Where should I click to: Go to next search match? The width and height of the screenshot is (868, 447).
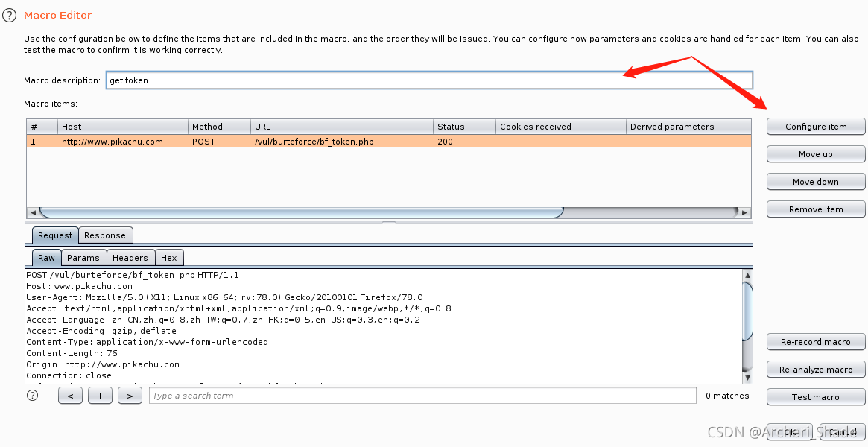[x=130, y=396]
